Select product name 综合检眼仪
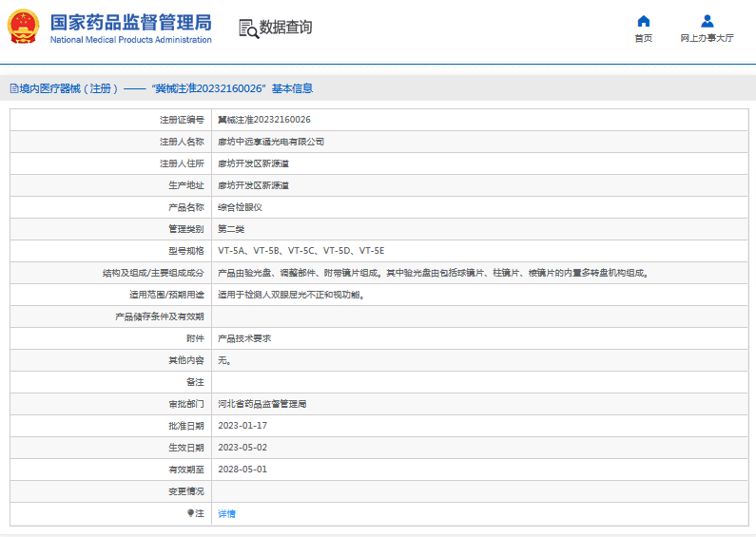Image resolution: width=756 pixels, height=537 pixels. point(240,207)
